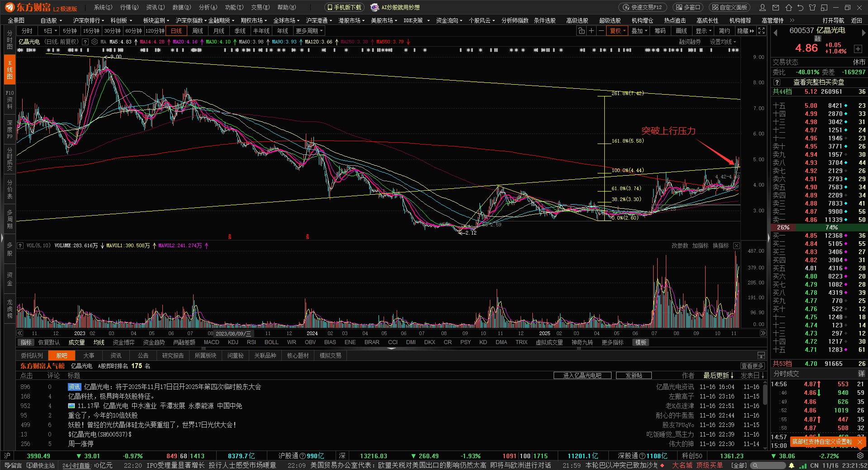Close the volume indicator panel
This screenshot has width=868, height=470.
[x=736, y=245]
